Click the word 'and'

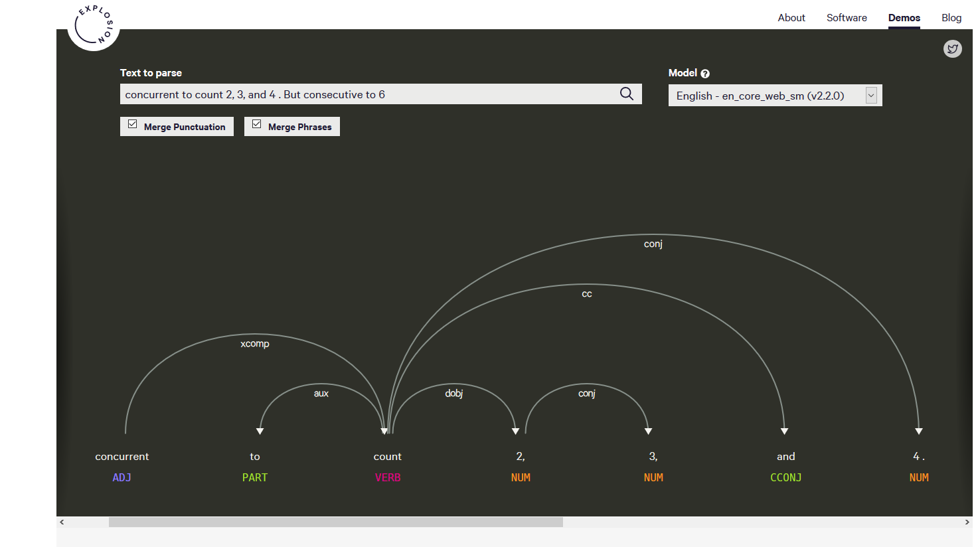[x=786, y=457]
